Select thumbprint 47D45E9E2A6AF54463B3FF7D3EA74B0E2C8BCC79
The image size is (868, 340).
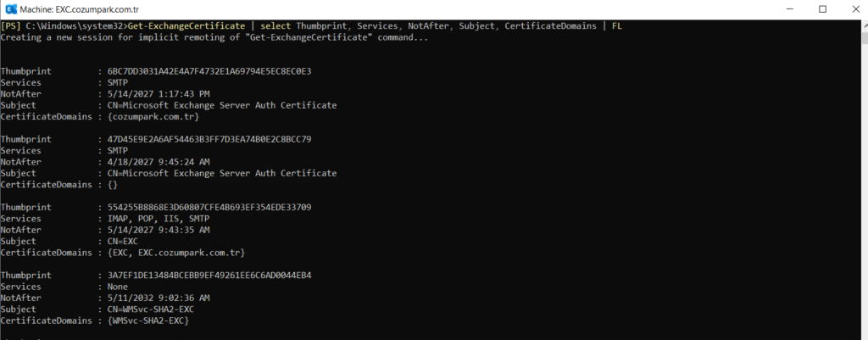tap(209, 140)
